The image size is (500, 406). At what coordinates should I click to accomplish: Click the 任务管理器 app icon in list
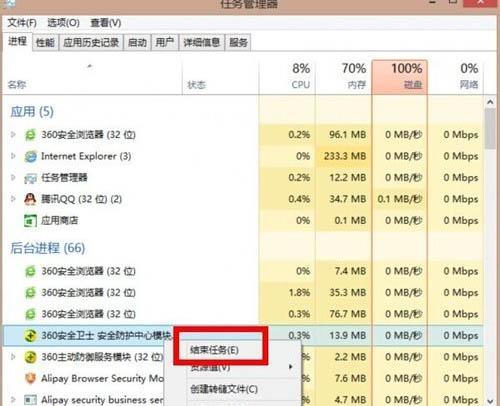pos(30,178)
